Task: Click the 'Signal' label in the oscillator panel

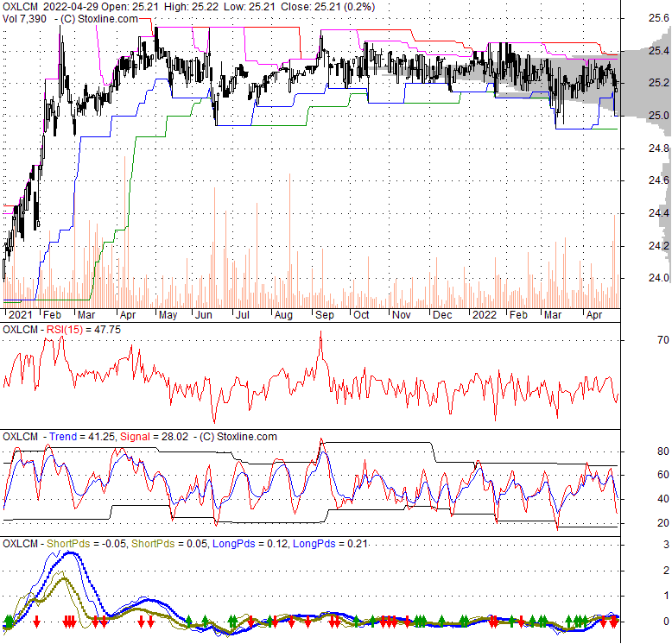Action: point(135,437)
